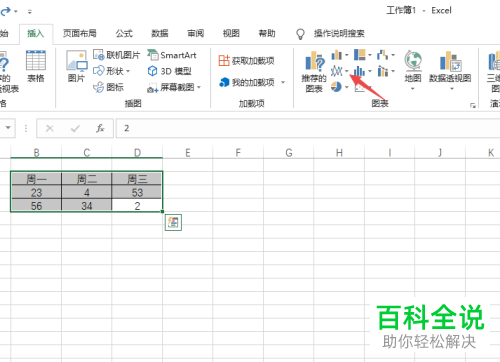Click the 图标 icons button
This screenshot has height=362, width=500.
tap(108, 87)
